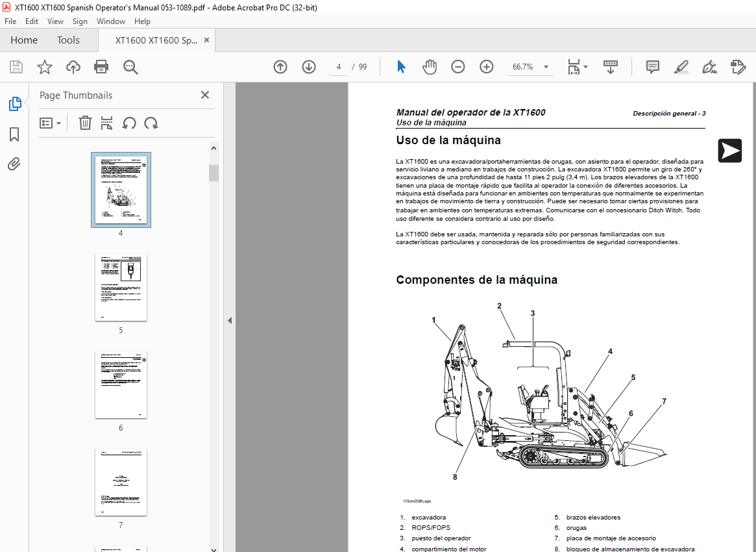
Task: Click the thumbnail panel scrollbar thumb
Action: tap(213, 173)
